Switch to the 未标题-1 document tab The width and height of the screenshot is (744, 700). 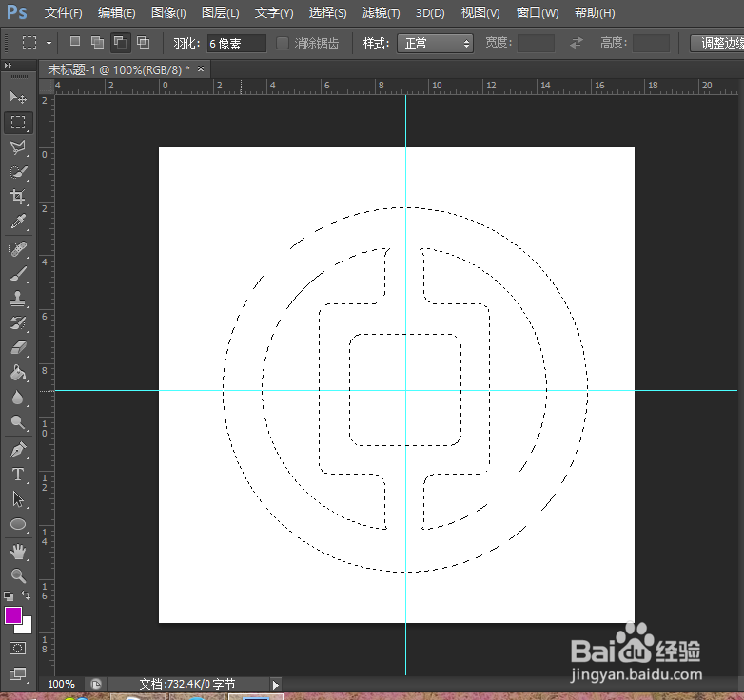click(118, 70)
